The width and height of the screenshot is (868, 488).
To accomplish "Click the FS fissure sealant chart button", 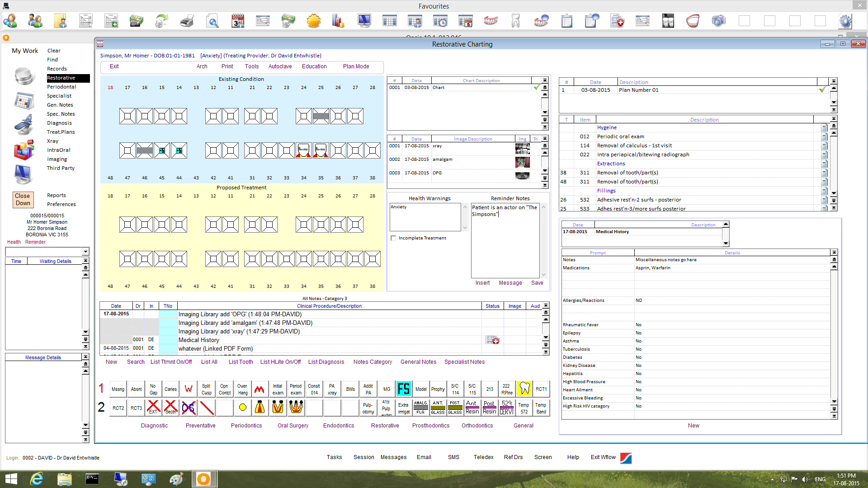I will coord(403,389).
